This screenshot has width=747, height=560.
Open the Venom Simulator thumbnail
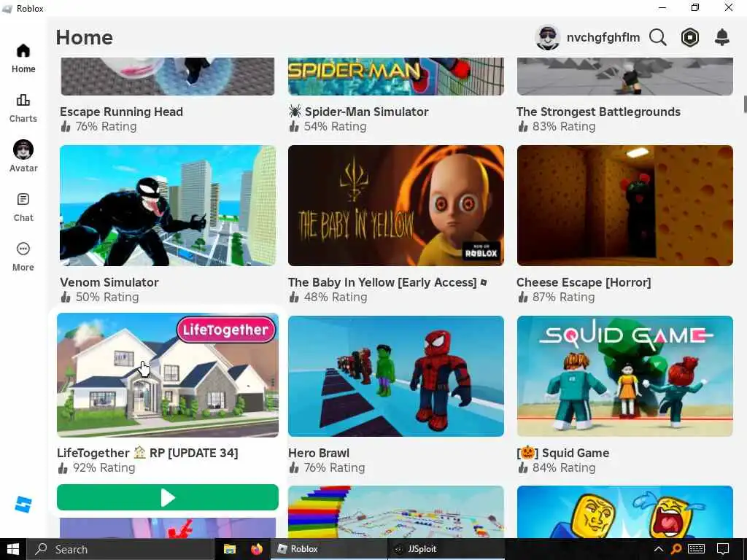click(168, 205)
